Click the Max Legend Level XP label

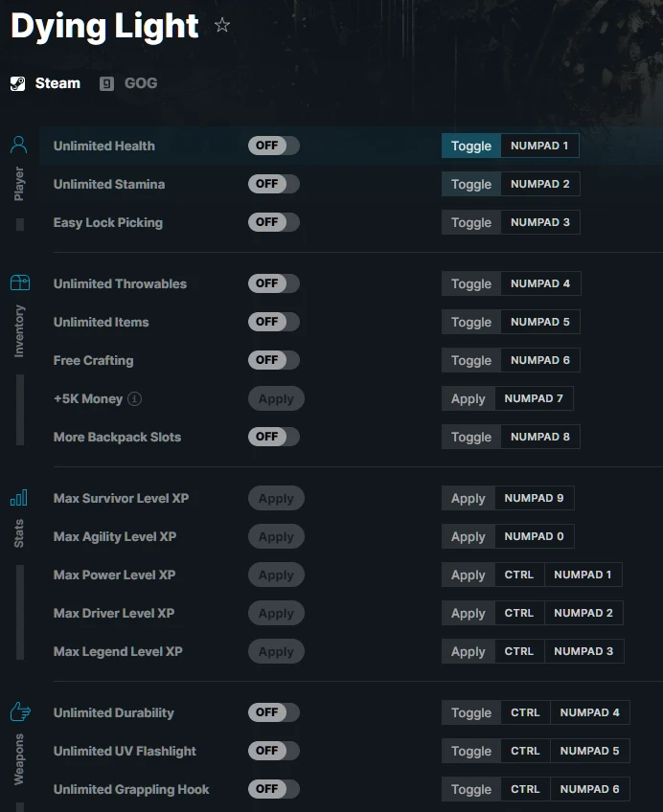(118, 651)
